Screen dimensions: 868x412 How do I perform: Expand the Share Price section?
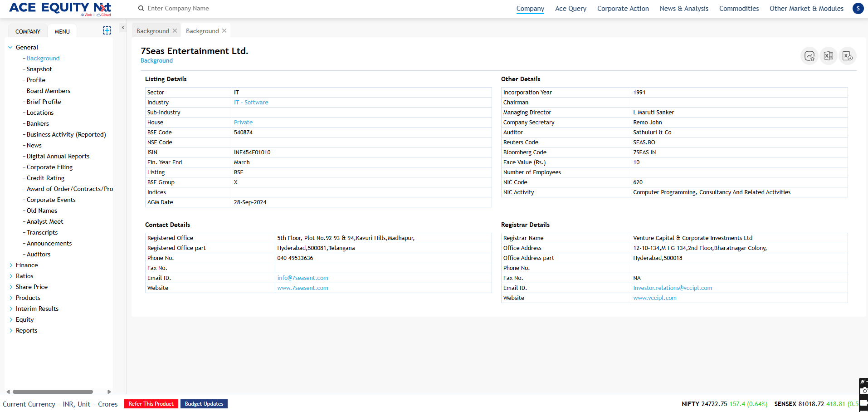coord(11,287)
